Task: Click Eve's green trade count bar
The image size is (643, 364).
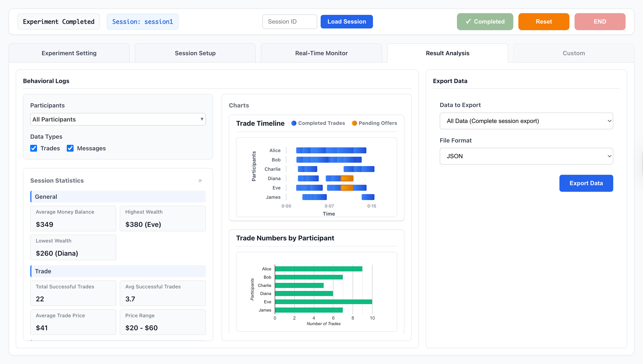Action: click(x=323, y=302)
